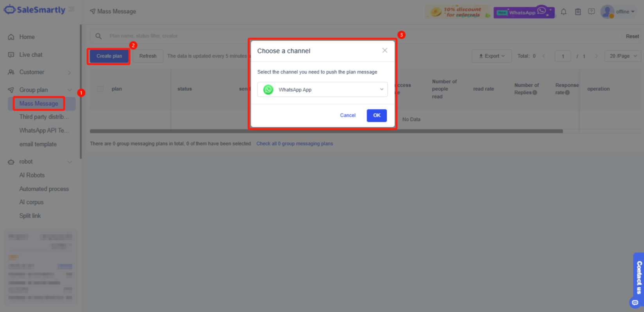Screen dimensions: 644x312
Task: Select Mass Message in sidebar
Action: (x=39, y=104)
